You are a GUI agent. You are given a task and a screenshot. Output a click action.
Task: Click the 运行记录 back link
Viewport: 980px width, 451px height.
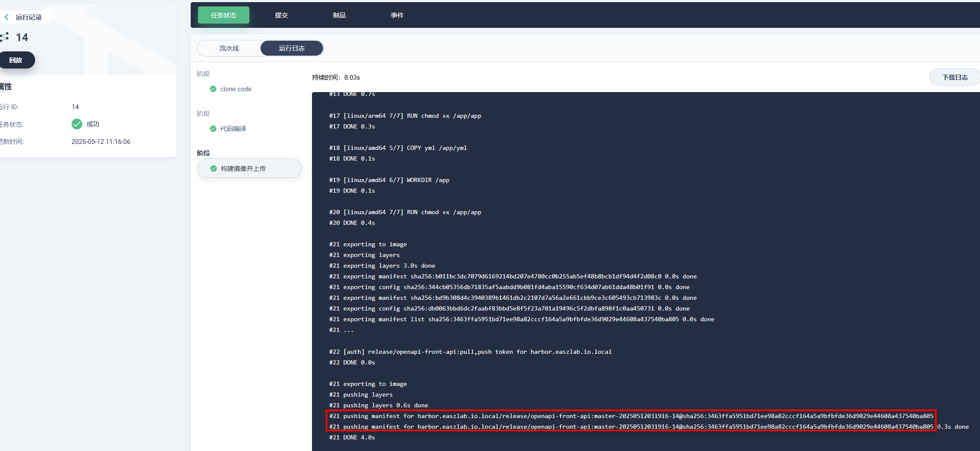pyautogui.click(x=29, y=17)
